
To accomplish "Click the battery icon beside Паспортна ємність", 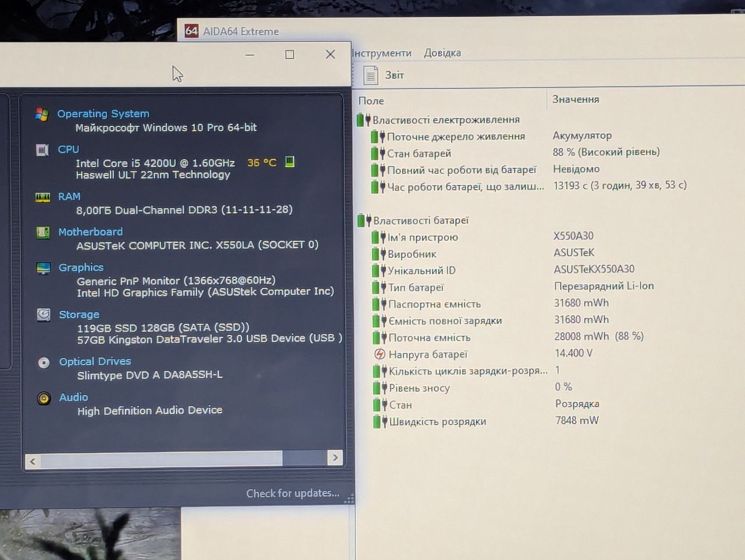I will (x=379, y=304).
